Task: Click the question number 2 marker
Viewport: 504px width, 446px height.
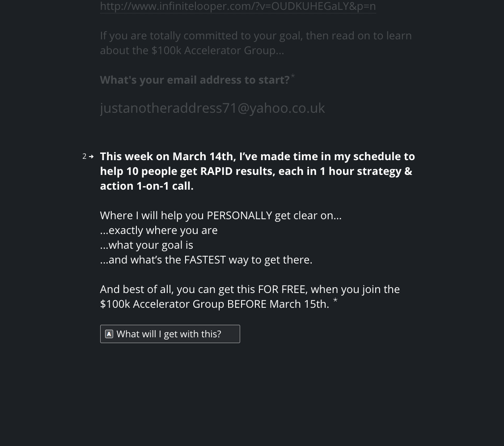Action: tap(84, 157)
